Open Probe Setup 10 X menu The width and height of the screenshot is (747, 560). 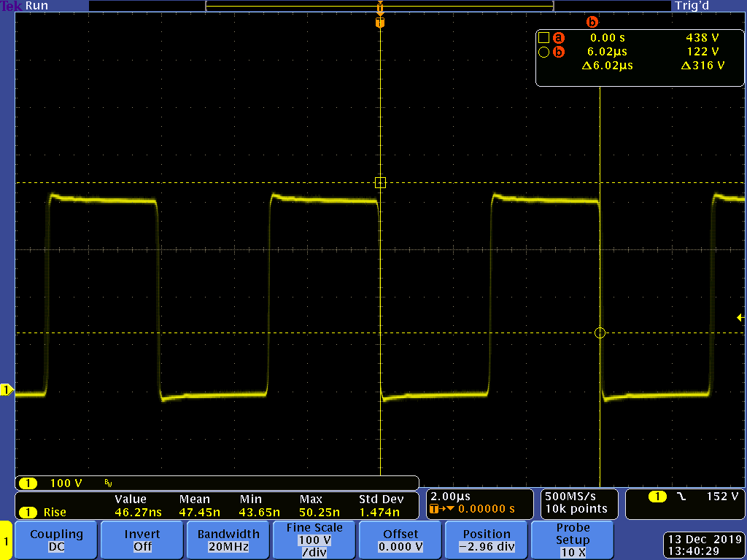(572, 540)
